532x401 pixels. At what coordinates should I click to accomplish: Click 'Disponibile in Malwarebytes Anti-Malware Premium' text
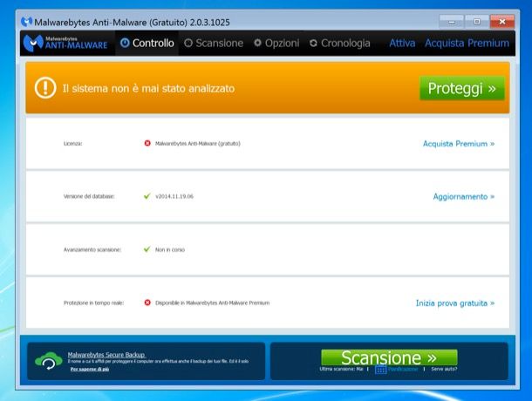click(x=213, y=302)
